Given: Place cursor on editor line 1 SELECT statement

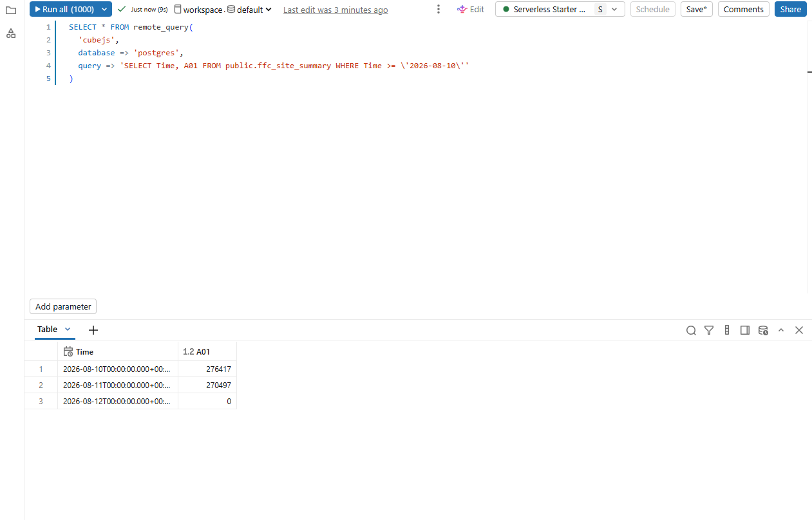Looking at the screenshot, I should coord(131,27).
